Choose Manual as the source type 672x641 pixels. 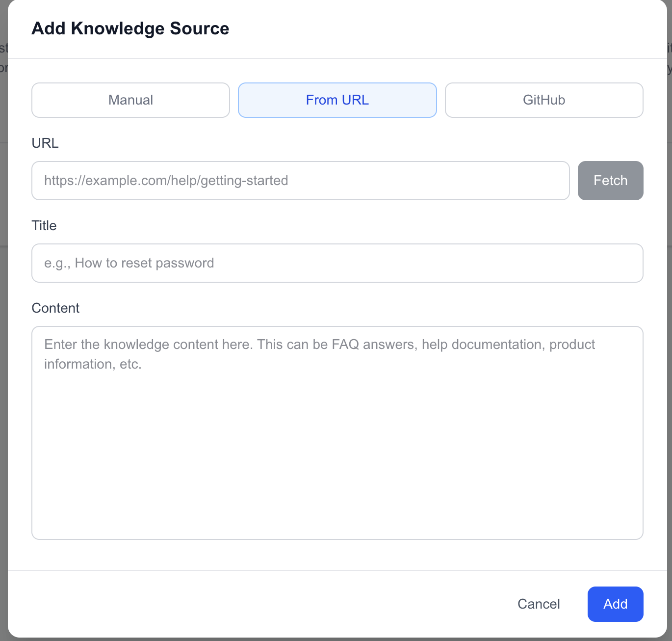130,100
